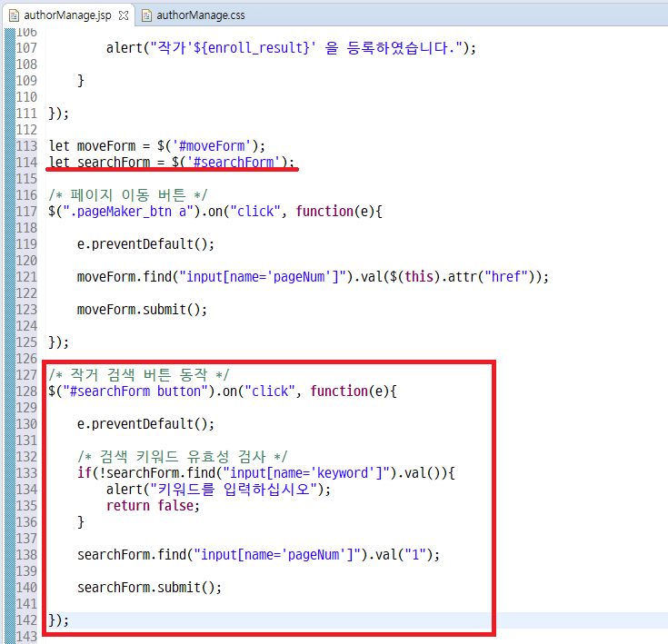
Task: Click the searchForm.find pageNum val("1") line
Action: click(x=258, y=555)
